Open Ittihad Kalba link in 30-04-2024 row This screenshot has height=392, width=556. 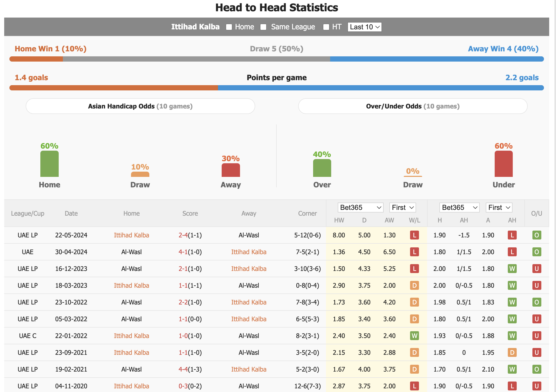point(249,252)
